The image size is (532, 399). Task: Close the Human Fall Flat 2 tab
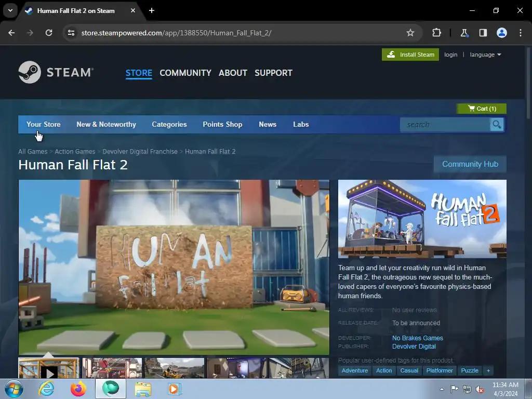[133, 10]
